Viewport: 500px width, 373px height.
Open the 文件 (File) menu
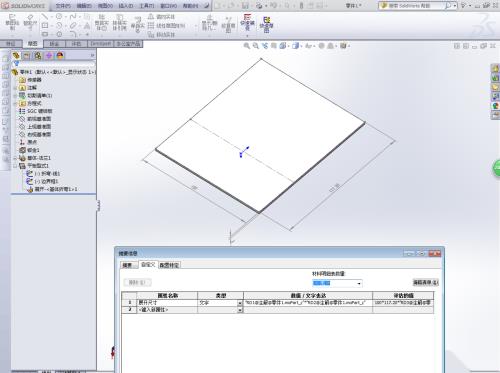click(x=63, y=6)
